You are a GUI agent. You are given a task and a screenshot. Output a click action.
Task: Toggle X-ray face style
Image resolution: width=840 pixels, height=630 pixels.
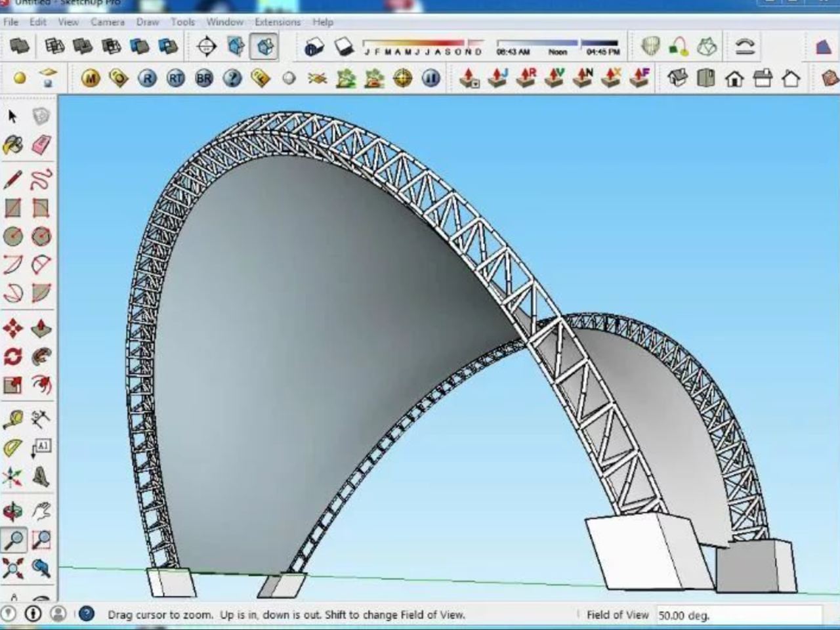[x=20, y=47]
